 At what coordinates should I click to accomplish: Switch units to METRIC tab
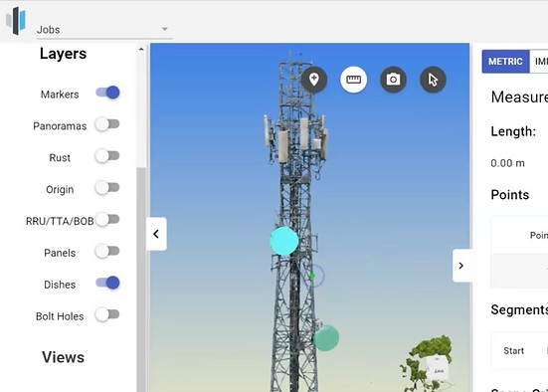pos(505,62)
